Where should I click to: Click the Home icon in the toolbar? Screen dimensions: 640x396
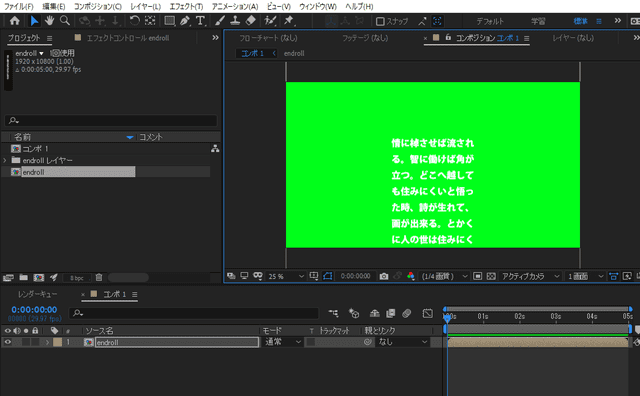click(x=15, y=20)
